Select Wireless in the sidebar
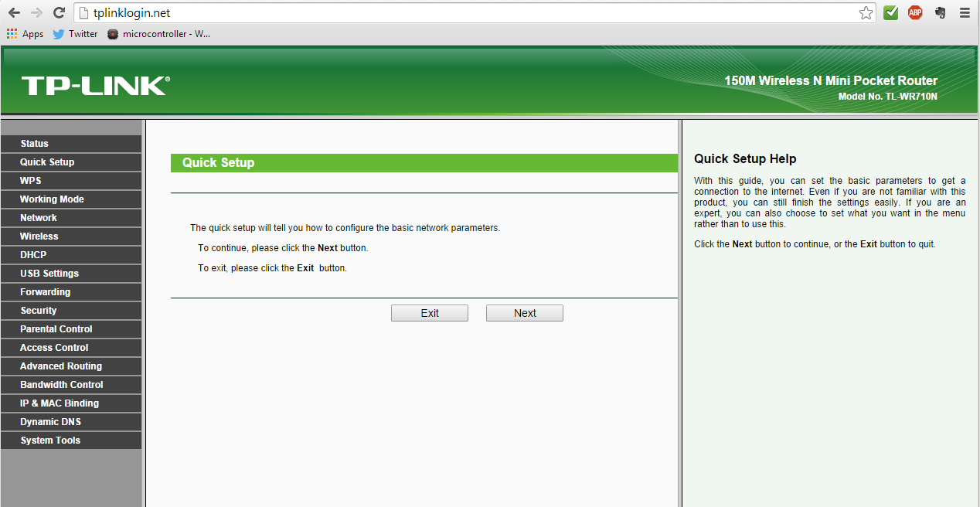 pyautogui.click(x=71, y=236)
